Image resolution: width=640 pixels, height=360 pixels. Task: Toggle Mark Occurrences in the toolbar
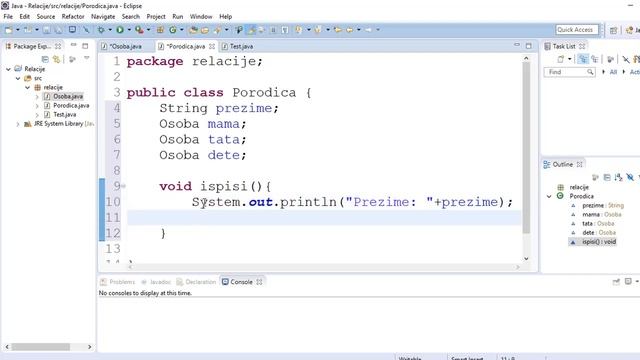click(251, 30)
